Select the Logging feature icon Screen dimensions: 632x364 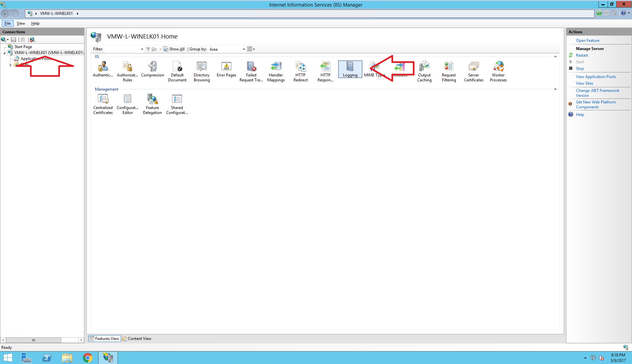pyautogui.click(x=350, y=69)
